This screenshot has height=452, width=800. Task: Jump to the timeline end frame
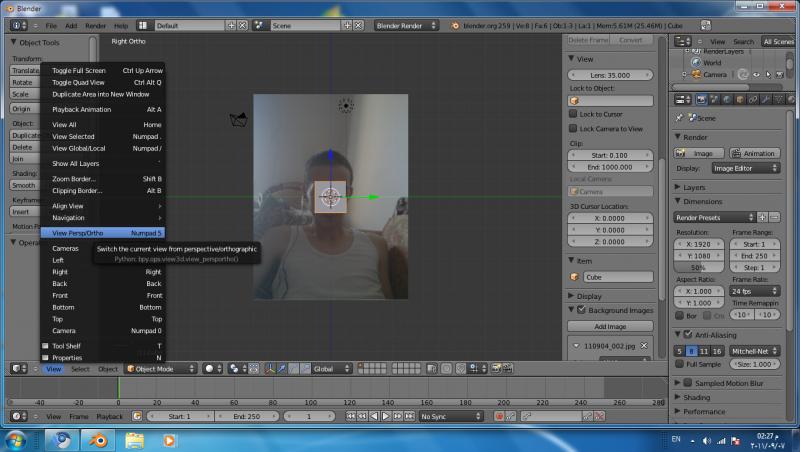click(410, 416)
